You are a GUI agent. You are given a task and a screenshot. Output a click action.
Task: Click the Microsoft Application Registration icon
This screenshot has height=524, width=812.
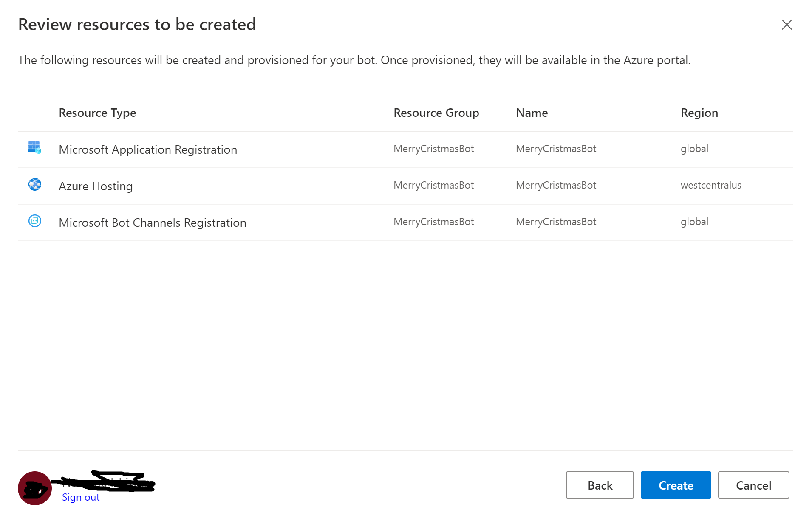click(x=34, y=148)
